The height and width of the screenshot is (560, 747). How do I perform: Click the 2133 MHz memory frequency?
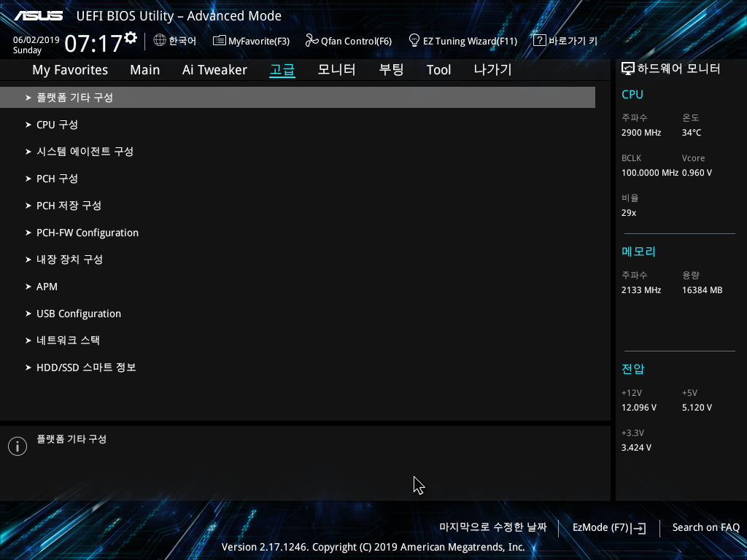641,290
